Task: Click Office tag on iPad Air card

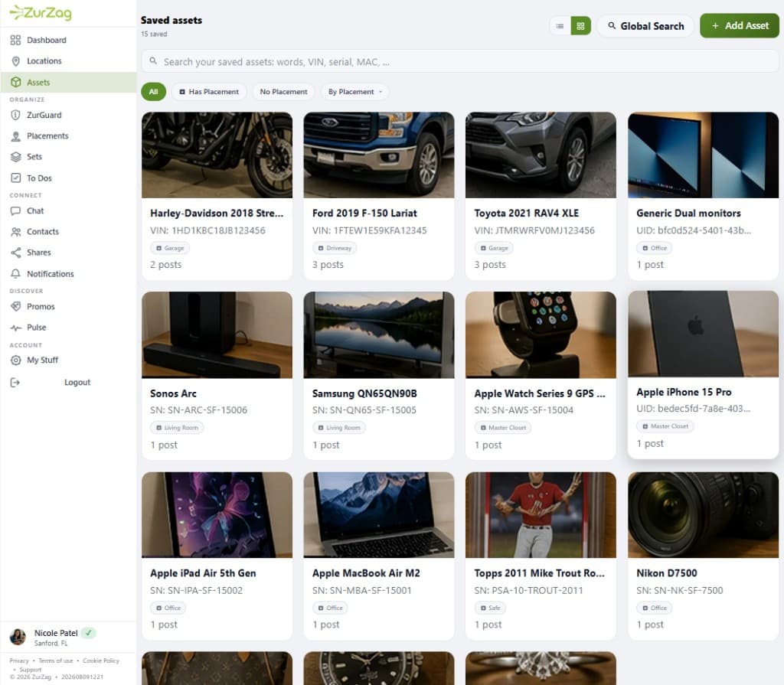Action: tap(168, 608)
